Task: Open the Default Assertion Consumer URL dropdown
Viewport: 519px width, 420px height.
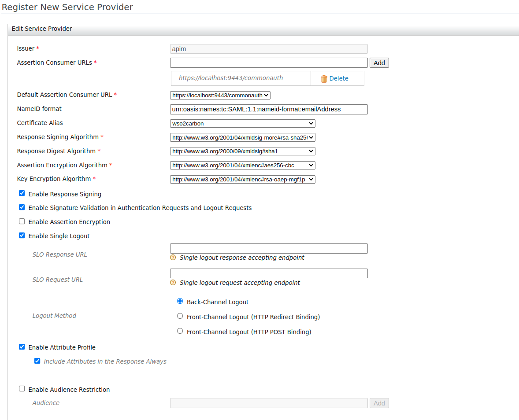Action: (220, 95)
